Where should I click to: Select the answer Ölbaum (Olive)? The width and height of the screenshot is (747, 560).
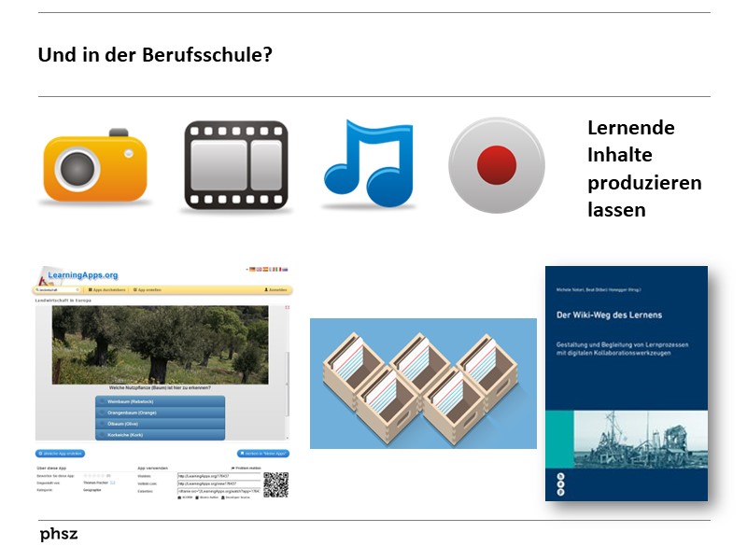coord(160,423)
